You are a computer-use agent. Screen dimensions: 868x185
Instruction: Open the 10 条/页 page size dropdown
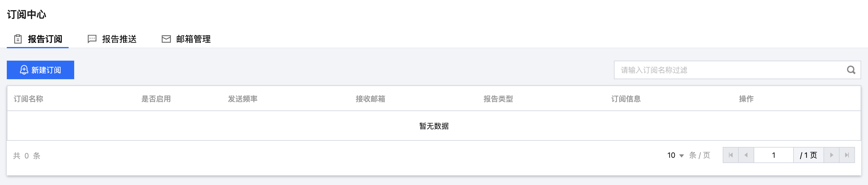675,155
